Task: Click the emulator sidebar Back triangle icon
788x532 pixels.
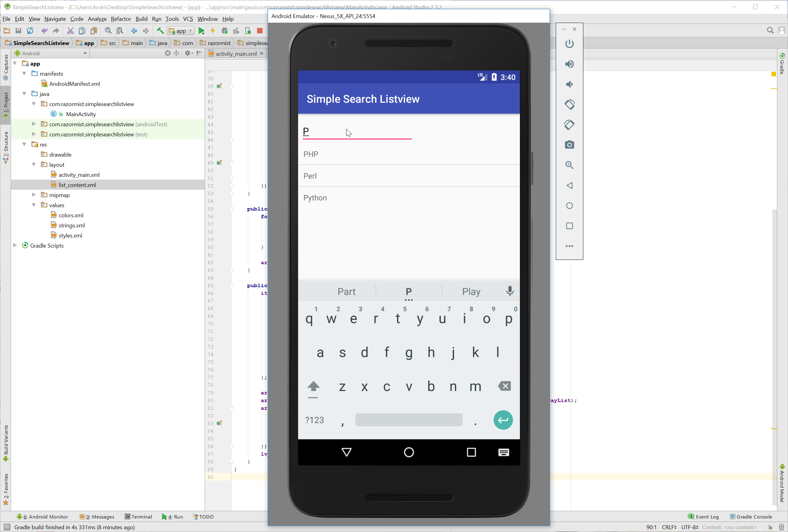Action: [x=569, y=185]
